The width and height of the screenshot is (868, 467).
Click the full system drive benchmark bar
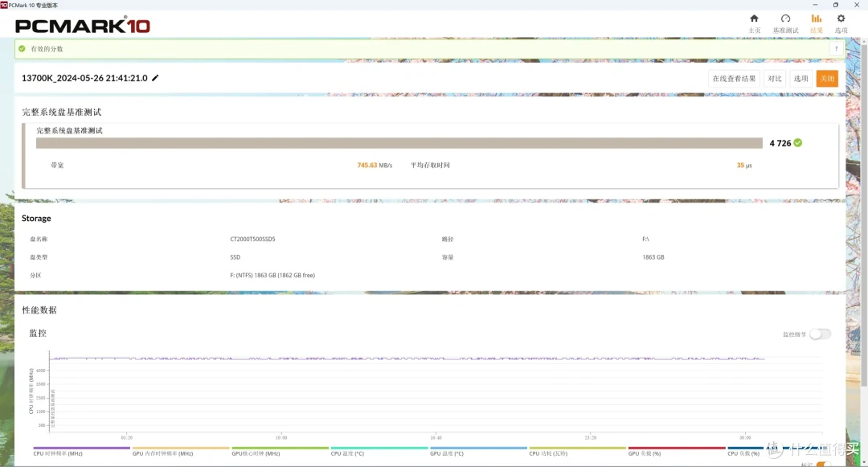[399, 143]
